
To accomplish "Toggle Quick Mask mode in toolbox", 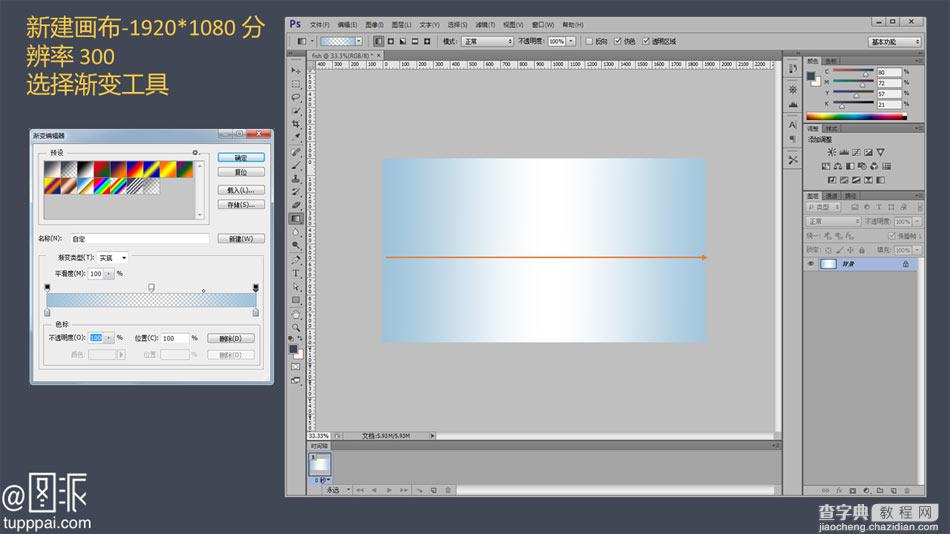I will [296, 367].
